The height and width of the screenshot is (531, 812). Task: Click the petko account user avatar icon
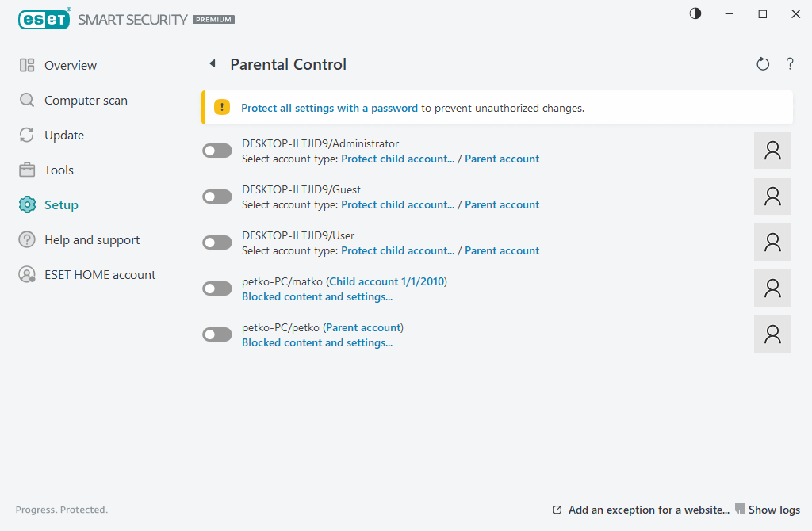pos(772,334)
